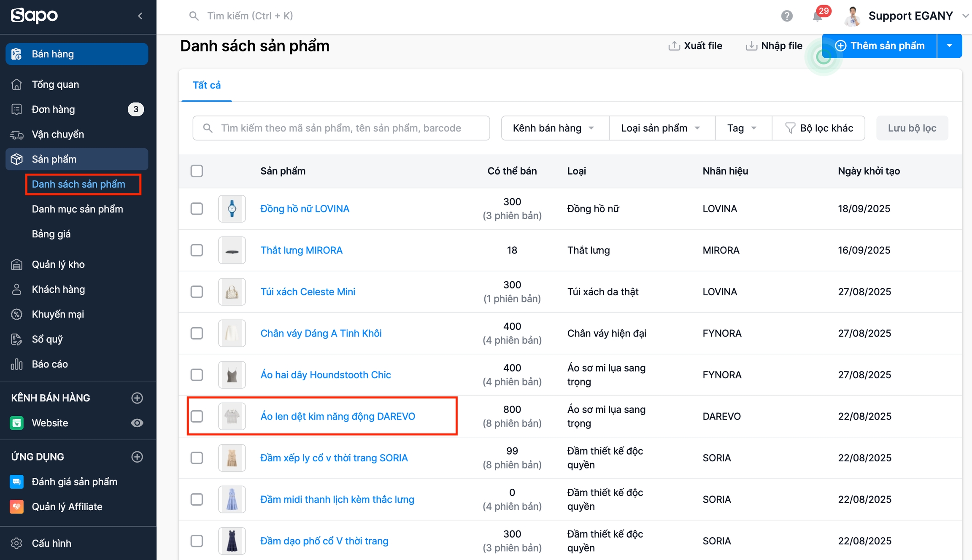Collapse the sidebar with the chevron icon
Image resolution: width=972 pixels, height=560 pixels.
(x=140, y=16)
